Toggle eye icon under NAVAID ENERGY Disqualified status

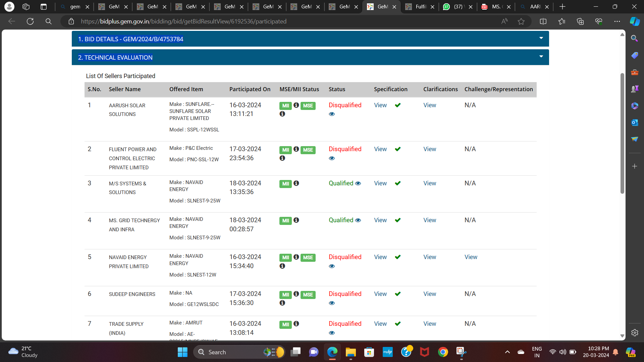(332, 266)
